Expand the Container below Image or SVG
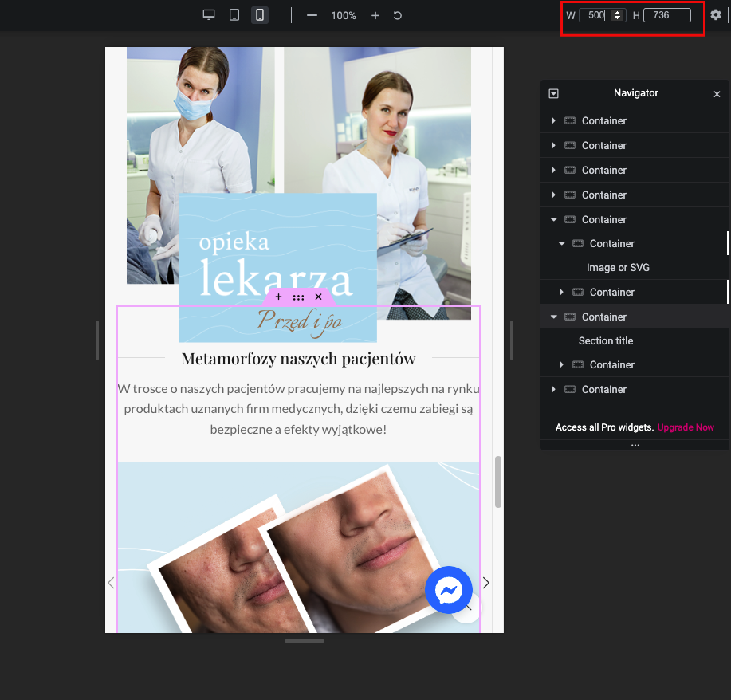This screenshot has width=731, height=700. (561, 292)
